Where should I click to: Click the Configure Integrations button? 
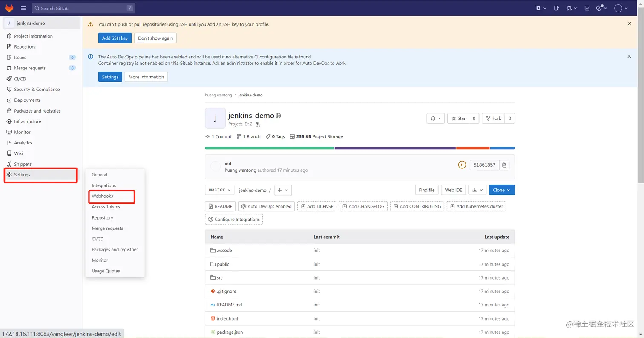coord(234,220)
